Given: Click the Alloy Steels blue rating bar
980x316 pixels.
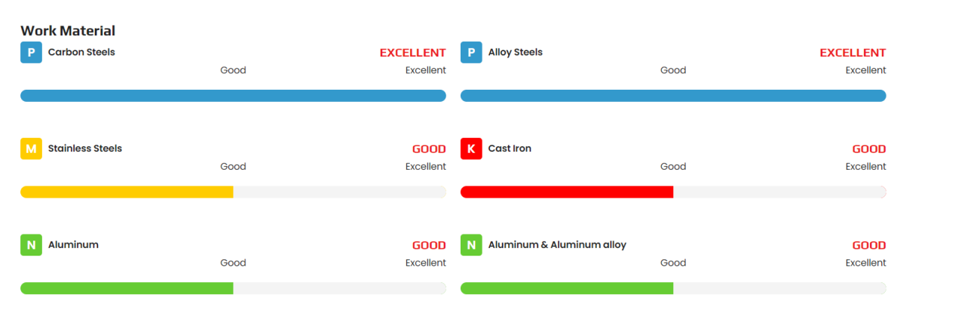Looking at the screenshot, I should (673, 96).
